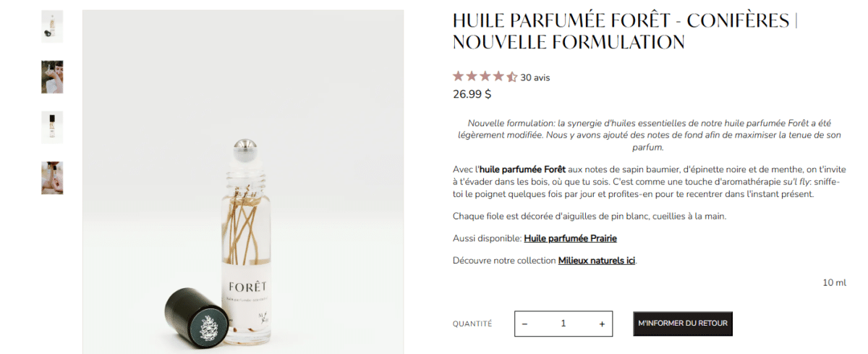The height and width of the screenshot is (354, 868).
Task: Click the first filled rating star
Action: pos(459,77)
